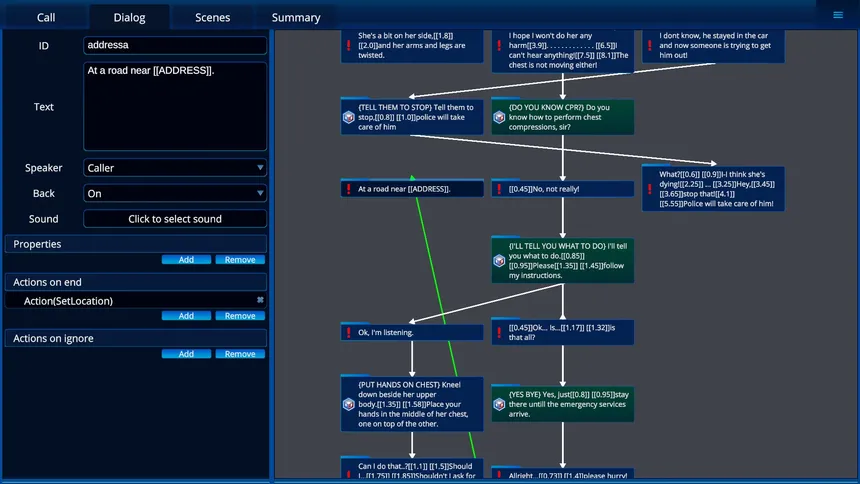Switch to the Call tab

click(x=46, y=17)
